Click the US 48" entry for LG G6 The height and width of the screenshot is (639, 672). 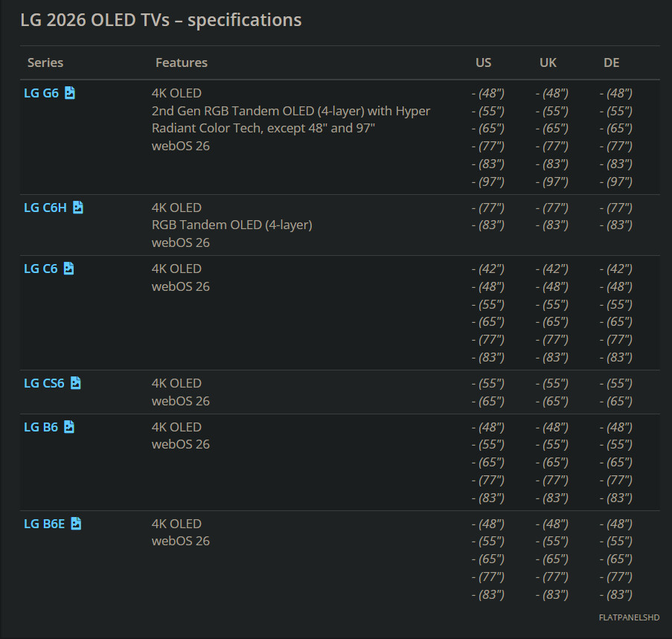pos(488,93)
